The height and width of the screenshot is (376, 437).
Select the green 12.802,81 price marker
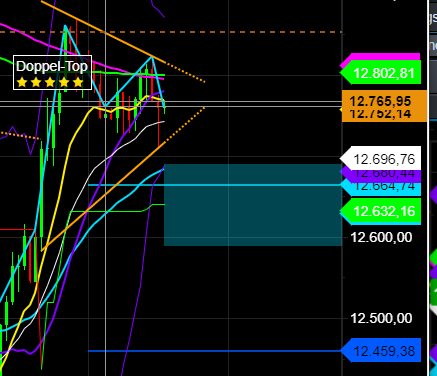coord(381,73)
